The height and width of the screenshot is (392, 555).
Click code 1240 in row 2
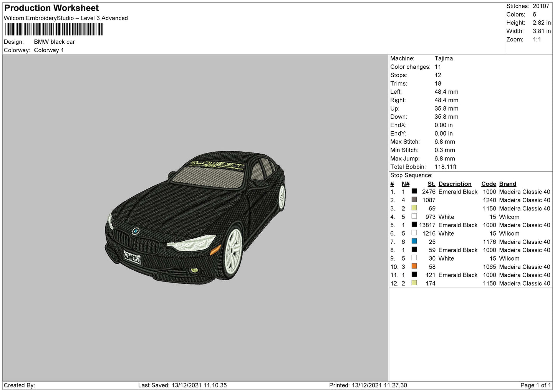[x=489, y=200]
